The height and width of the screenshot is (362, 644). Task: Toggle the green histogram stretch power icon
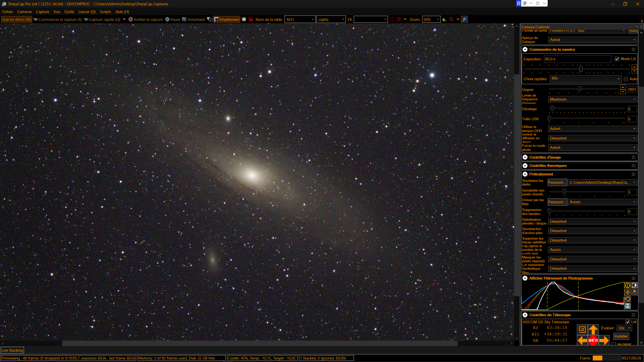[627, 285]
